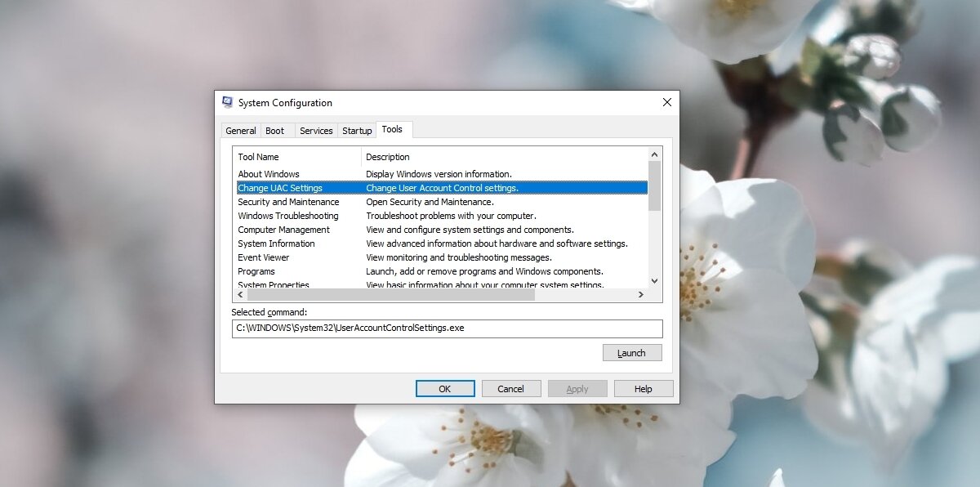980x487 pixels.
Task: Confirm with the OK button
Action: [445, 389]
